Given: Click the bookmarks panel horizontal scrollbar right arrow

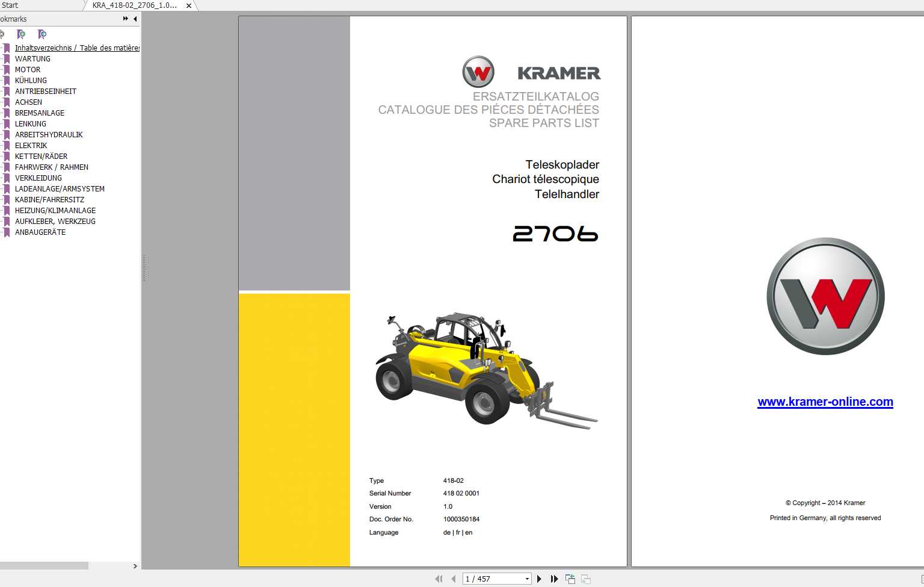Looking at the screenshot, I should tap(135, 566).
